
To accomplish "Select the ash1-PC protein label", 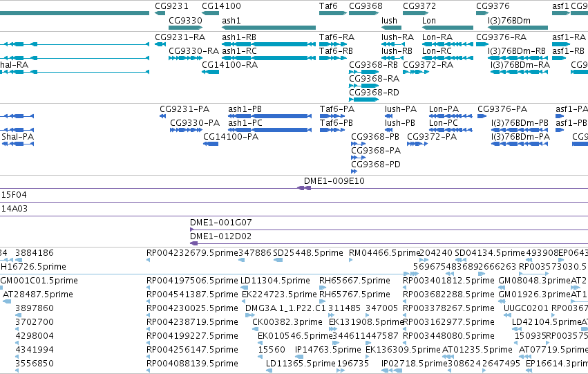I will tap(245, 123).
